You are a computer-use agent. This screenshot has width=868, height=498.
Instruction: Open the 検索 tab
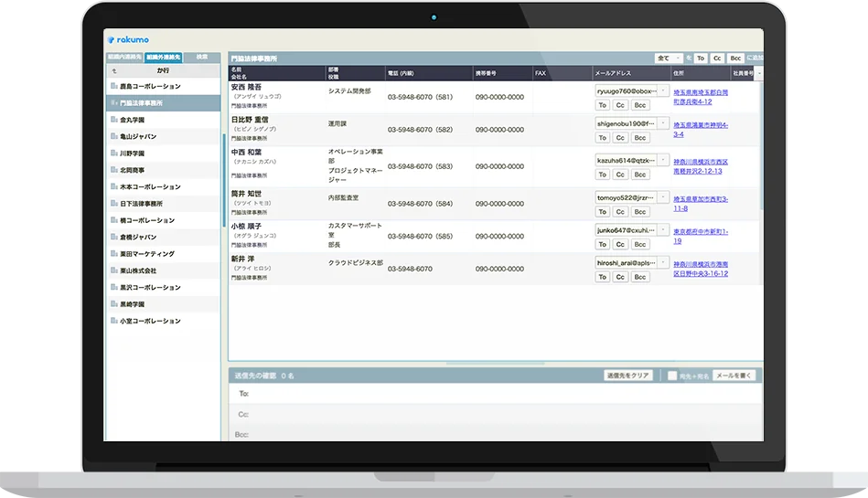pyautogui.click(x=202, y=57)
